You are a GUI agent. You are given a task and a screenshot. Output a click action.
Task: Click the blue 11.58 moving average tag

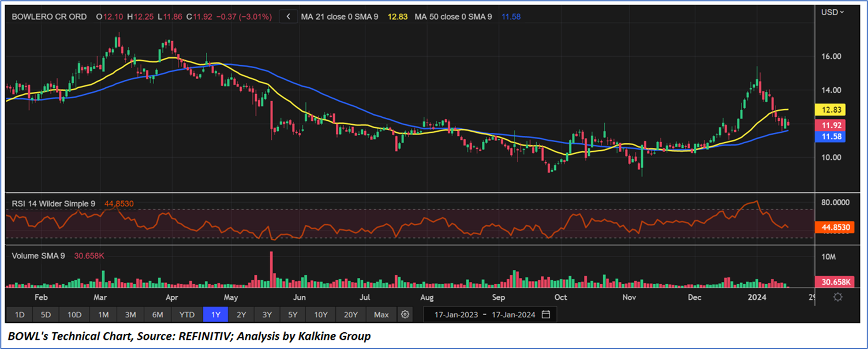829,137
